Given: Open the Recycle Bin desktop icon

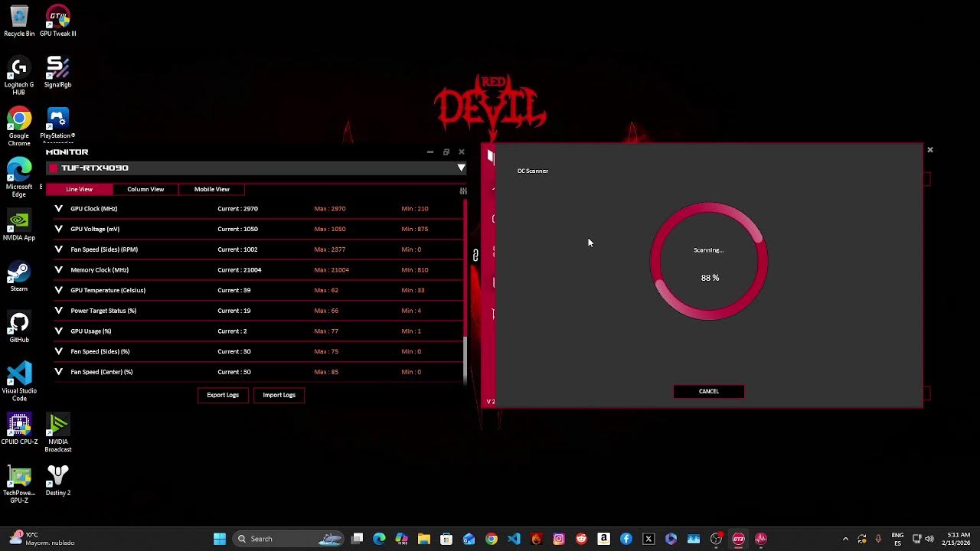Looking at the screenshot, I should (x=19, y=21).
